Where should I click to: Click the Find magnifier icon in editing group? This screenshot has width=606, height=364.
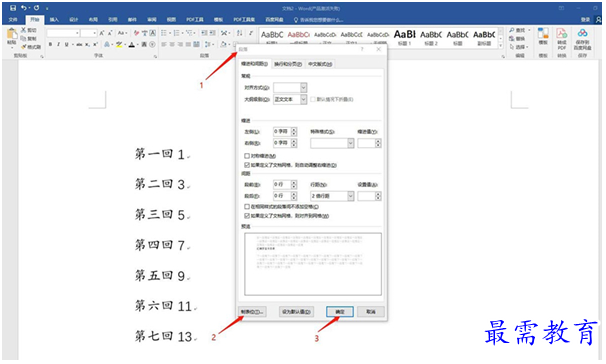click(512, 30)
